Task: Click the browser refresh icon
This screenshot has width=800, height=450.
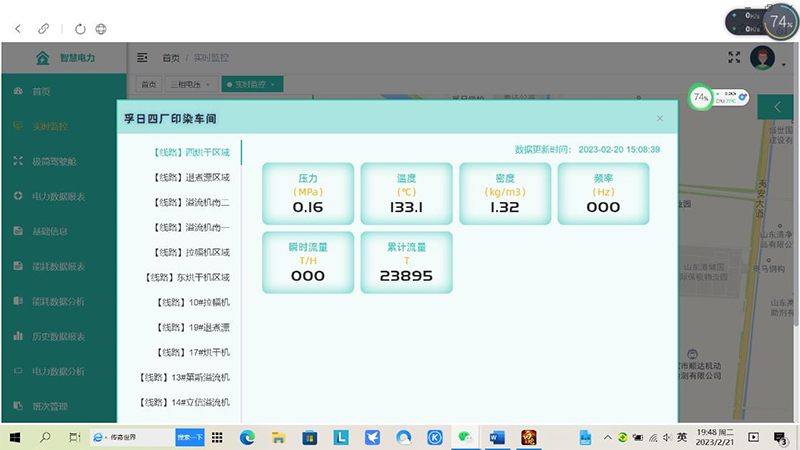Action: coord(80,29)
